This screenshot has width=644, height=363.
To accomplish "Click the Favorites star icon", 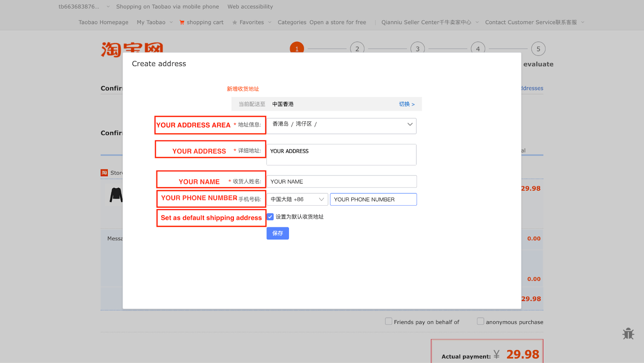I will pos(235,23).
